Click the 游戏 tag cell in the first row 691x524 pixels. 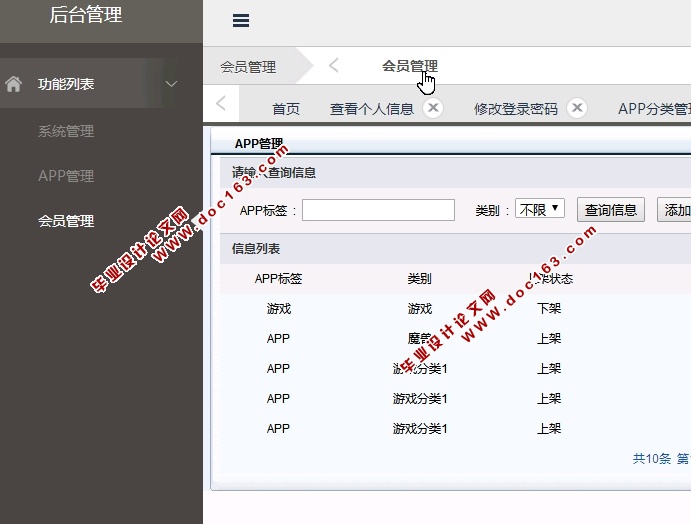coord(279,308)
